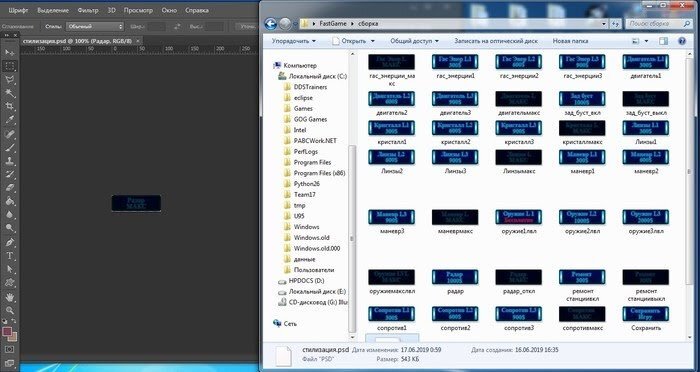Select the Horizontal Type tool
The width and height of the screenshot is (700, 372).
9,256
